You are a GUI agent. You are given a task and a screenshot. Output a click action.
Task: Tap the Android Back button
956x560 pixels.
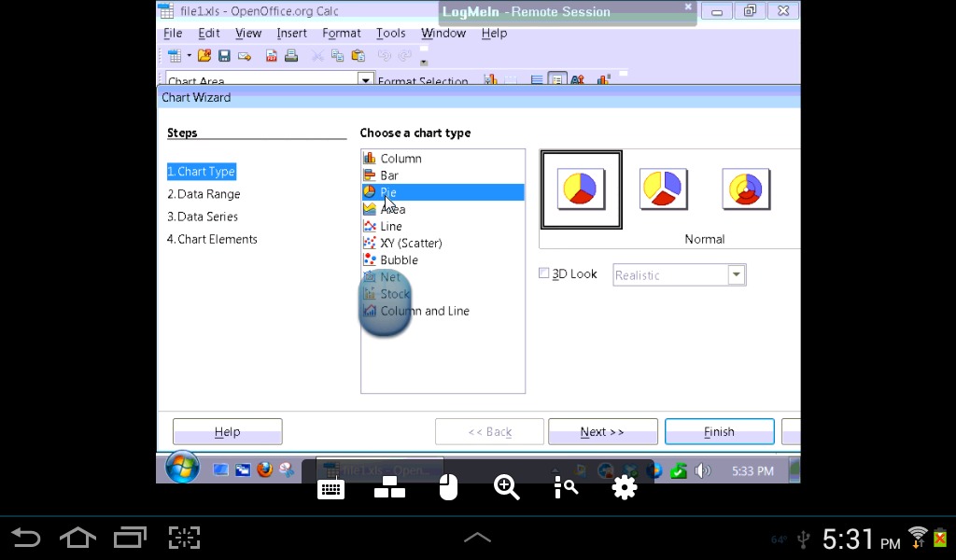tap(26, 538)
